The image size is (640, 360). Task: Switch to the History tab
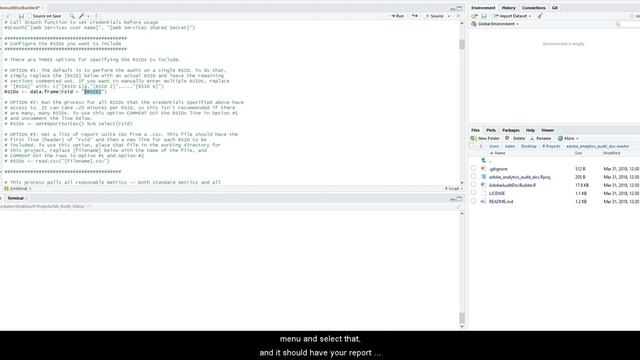pos(508,8)
